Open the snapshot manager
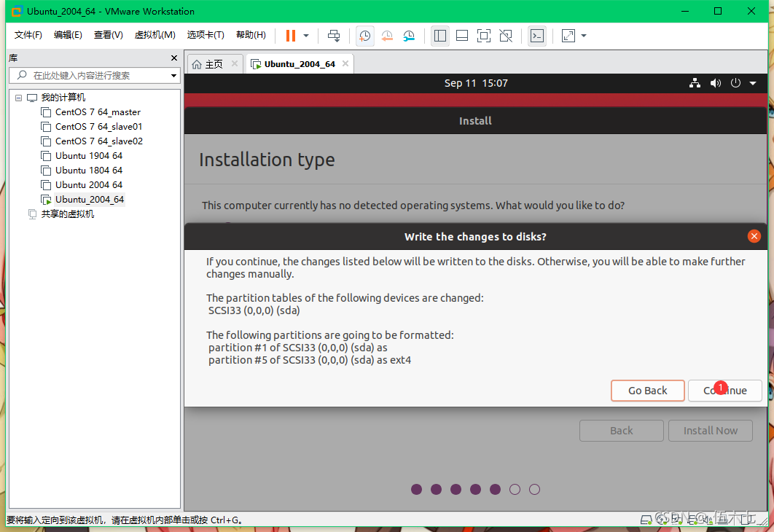This screenshot has width=774, height=532. (409, 36)
